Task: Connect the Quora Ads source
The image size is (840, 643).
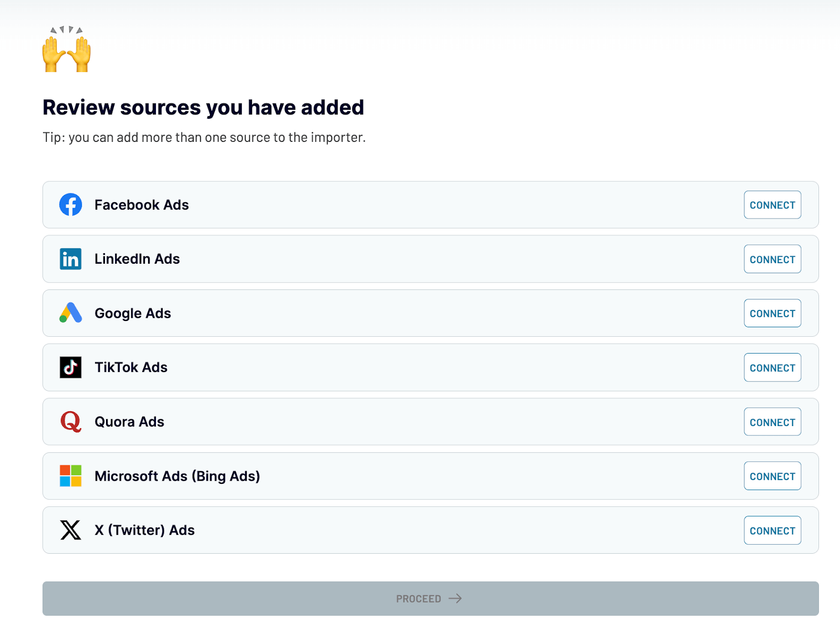Action: [772, 422]
